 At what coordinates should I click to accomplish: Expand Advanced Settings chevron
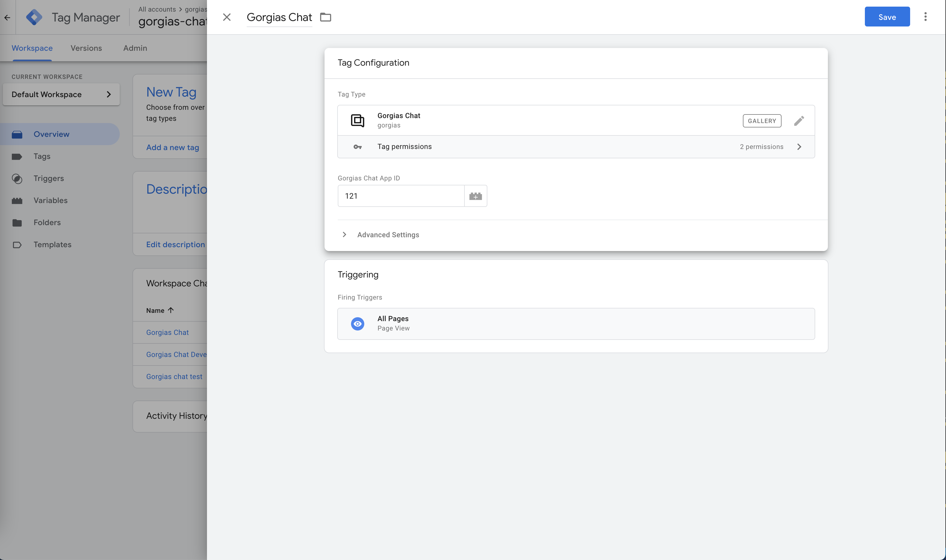pos(344,235)
